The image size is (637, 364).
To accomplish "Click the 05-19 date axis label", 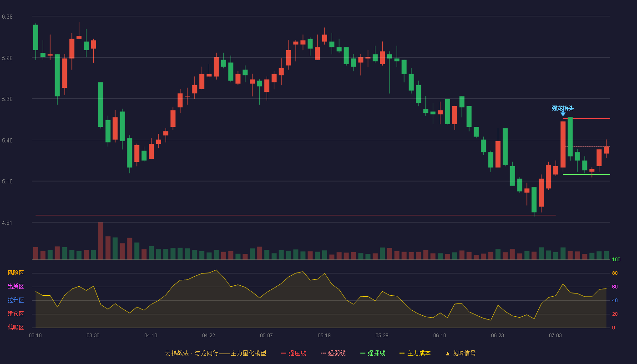I will (x=324, y=335).
